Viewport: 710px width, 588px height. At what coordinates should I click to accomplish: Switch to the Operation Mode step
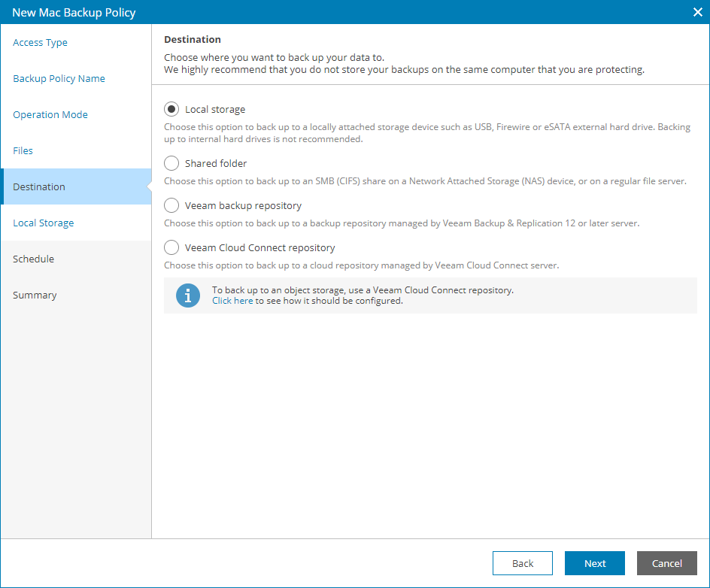coord(50,115)
